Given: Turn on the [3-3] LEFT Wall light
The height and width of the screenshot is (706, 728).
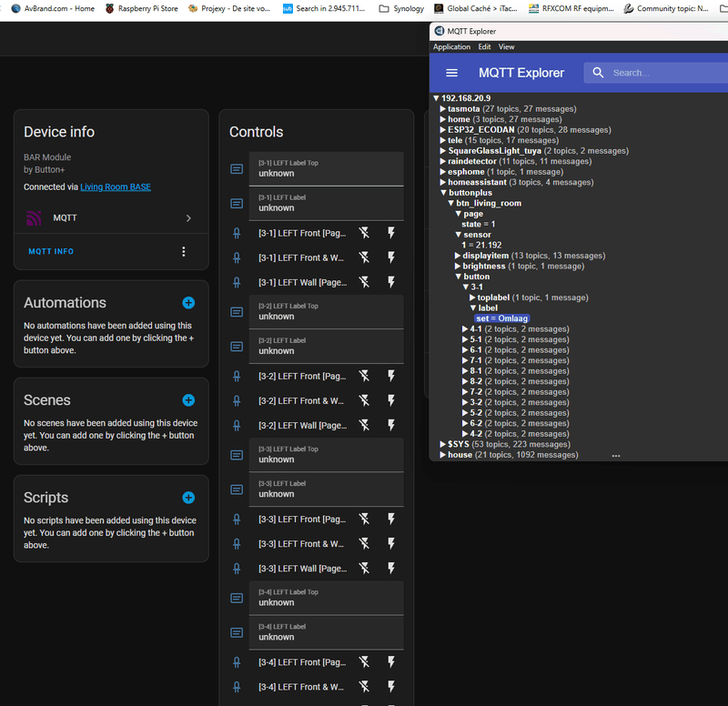Looking at the screenshot, I should click(391, 568).
